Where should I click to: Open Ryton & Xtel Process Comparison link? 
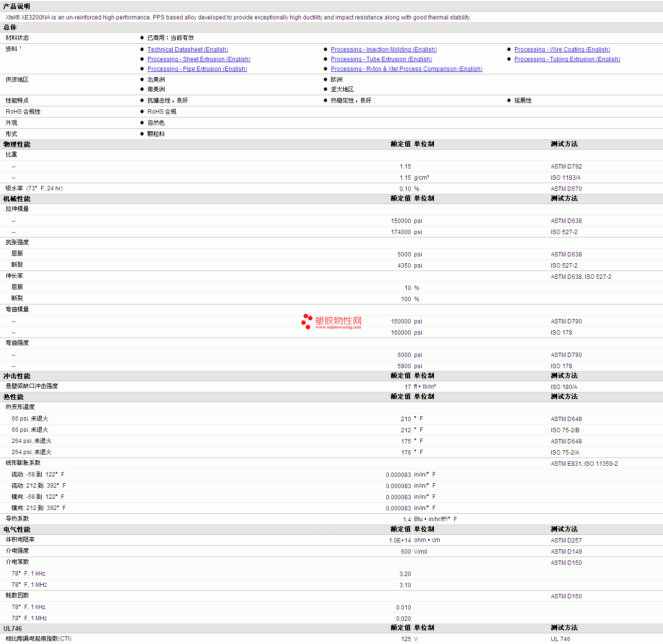(x=407, y=69)
